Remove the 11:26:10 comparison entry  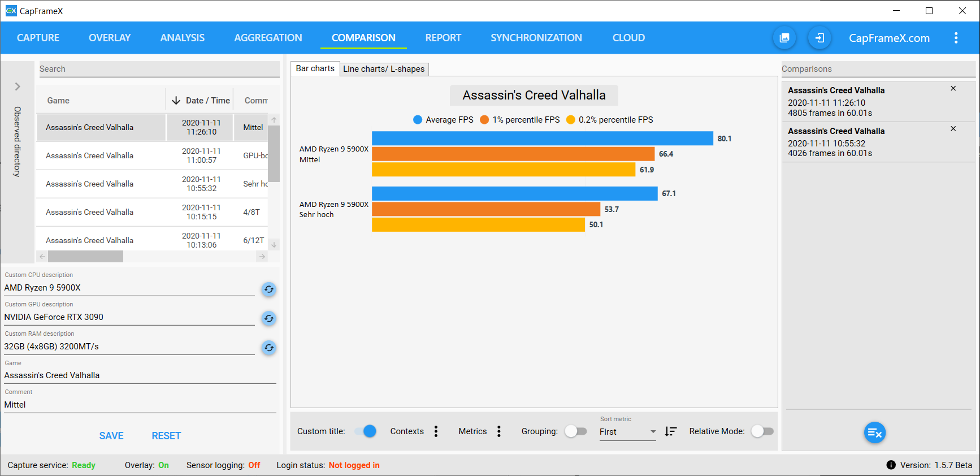pos(953,89)
